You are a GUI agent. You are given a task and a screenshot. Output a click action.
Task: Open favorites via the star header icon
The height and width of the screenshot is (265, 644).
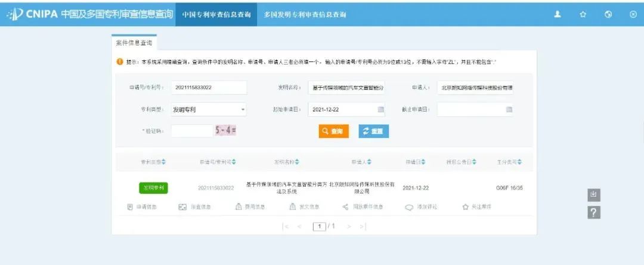(x=583, y=14)
